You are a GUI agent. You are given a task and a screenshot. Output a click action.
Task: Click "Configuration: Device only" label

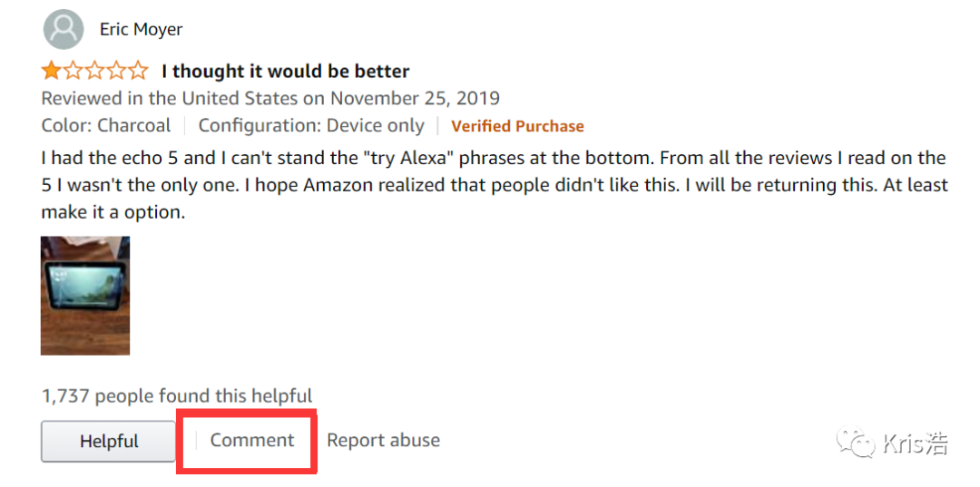[x=311, y=126]
